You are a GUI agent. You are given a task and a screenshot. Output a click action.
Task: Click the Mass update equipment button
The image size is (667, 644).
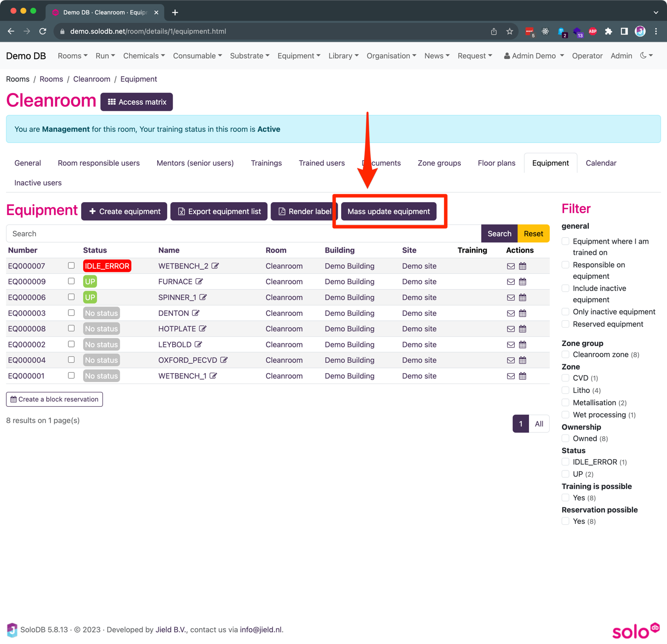tap(389, 212)
